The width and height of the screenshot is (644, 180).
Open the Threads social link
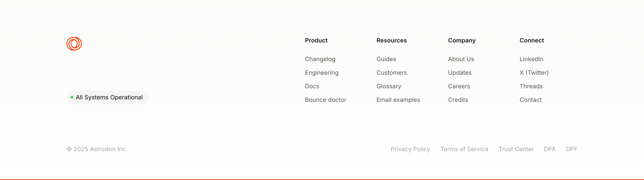(531, 86)
